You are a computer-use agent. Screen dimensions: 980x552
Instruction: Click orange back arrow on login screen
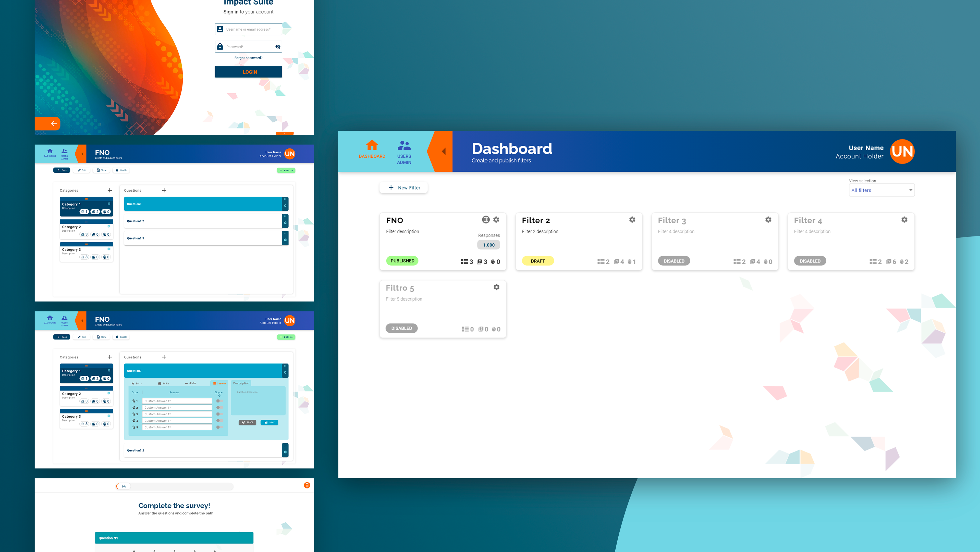coord(54,123)
